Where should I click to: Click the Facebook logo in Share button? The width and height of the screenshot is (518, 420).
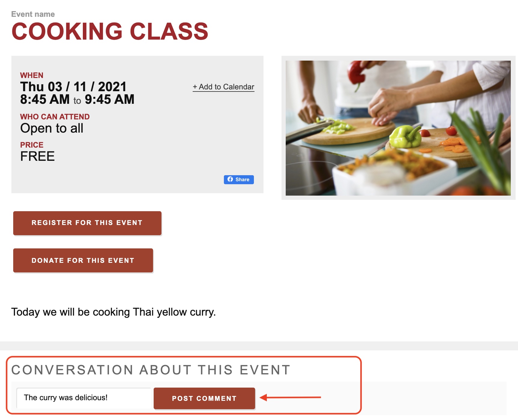pyautogui.click(x=230, y=179)
